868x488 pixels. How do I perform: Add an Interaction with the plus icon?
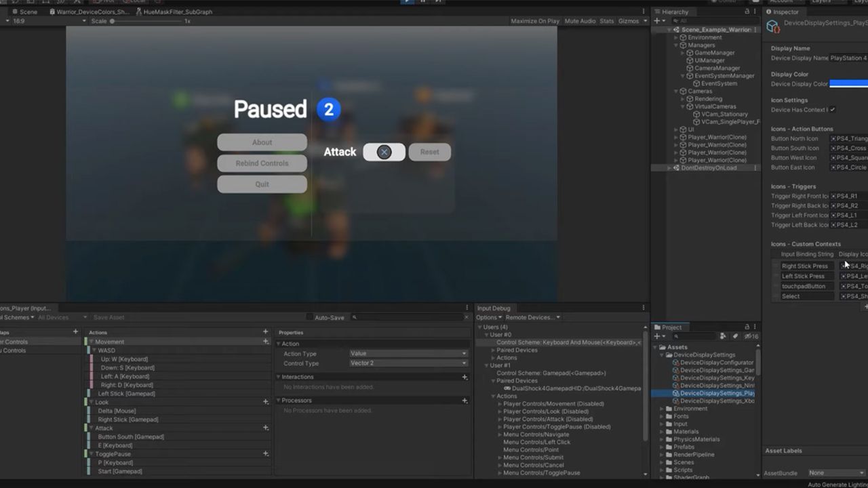pos(465,377)
